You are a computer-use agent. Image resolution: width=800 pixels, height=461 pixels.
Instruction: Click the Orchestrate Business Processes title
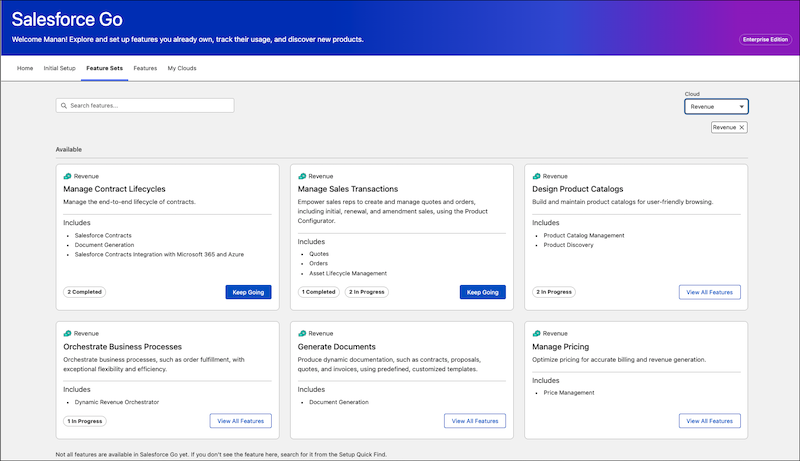click(122, 347)
